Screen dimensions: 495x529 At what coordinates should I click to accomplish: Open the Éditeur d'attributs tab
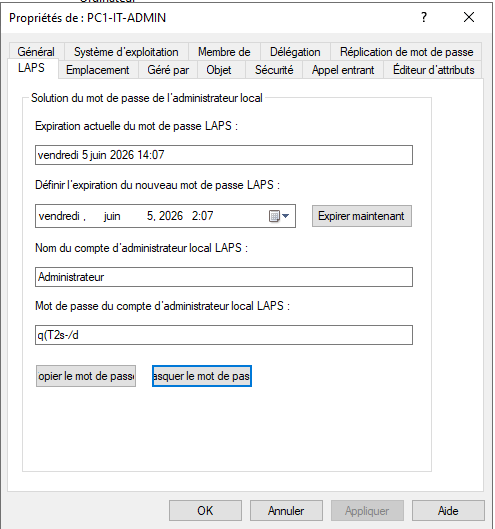(433, 70)
